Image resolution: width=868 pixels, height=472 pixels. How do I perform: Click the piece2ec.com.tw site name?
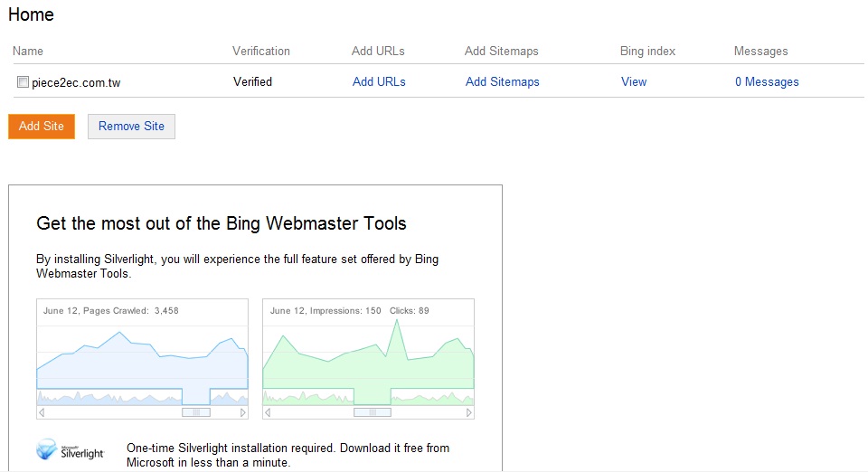pos(76,82)
